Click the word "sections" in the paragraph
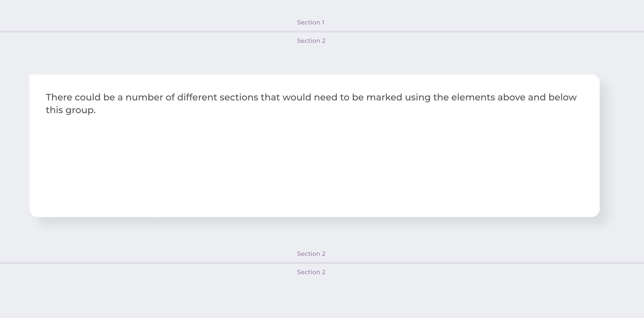Viewport: 644px width, 318px height. point(239,97)
